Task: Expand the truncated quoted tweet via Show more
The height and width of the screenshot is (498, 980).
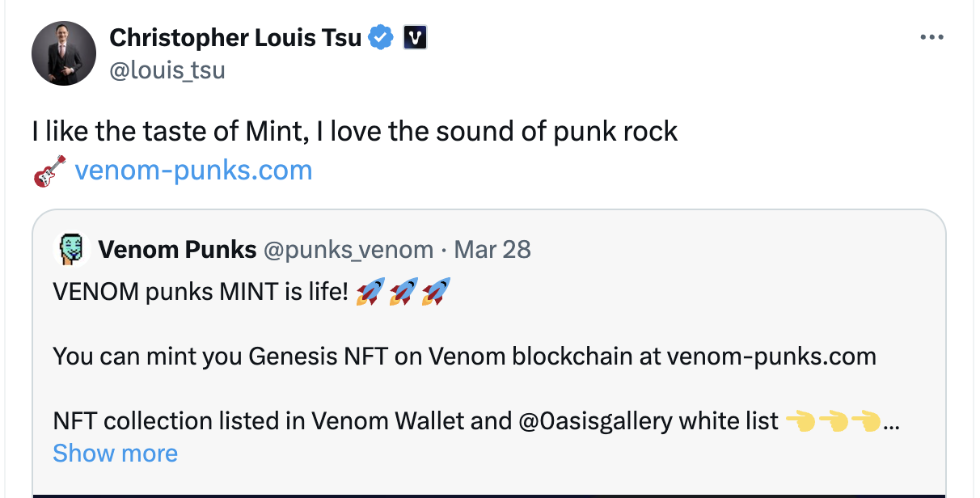Action: click(115, 454)
